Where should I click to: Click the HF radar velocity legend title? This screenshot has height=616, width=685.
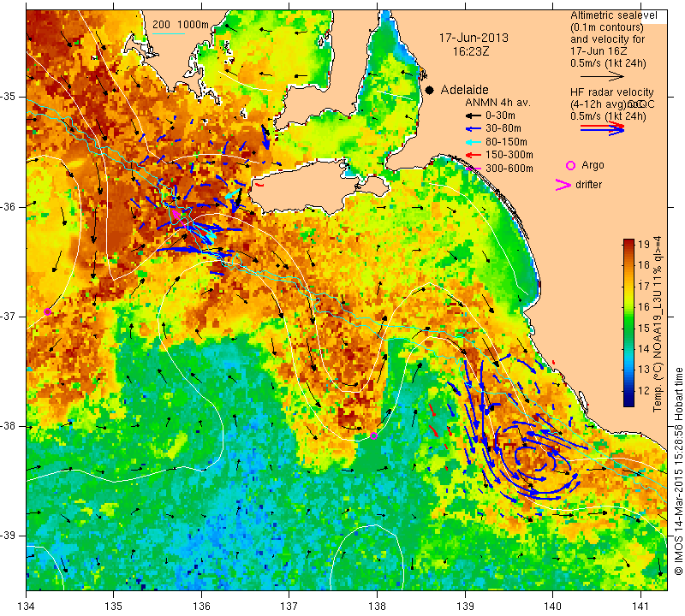click(612, 92)
